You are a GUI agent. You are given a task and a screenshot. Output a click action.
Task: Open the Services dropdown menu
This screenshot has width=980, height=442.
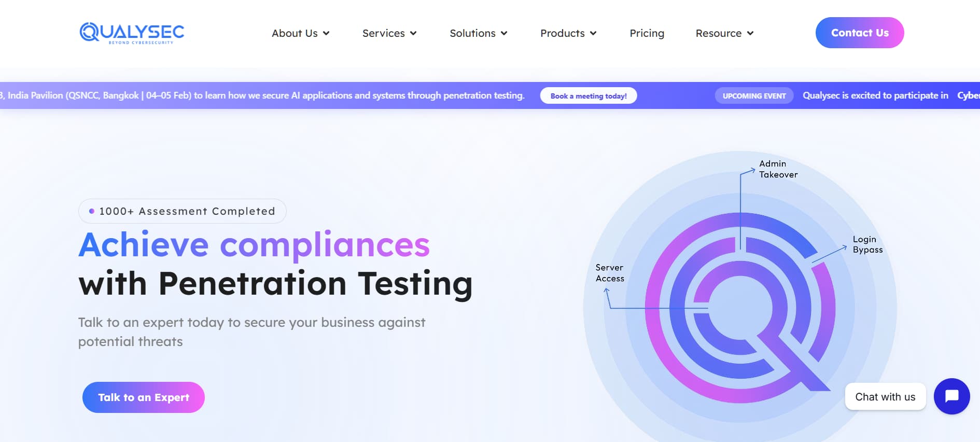[389, 33]
